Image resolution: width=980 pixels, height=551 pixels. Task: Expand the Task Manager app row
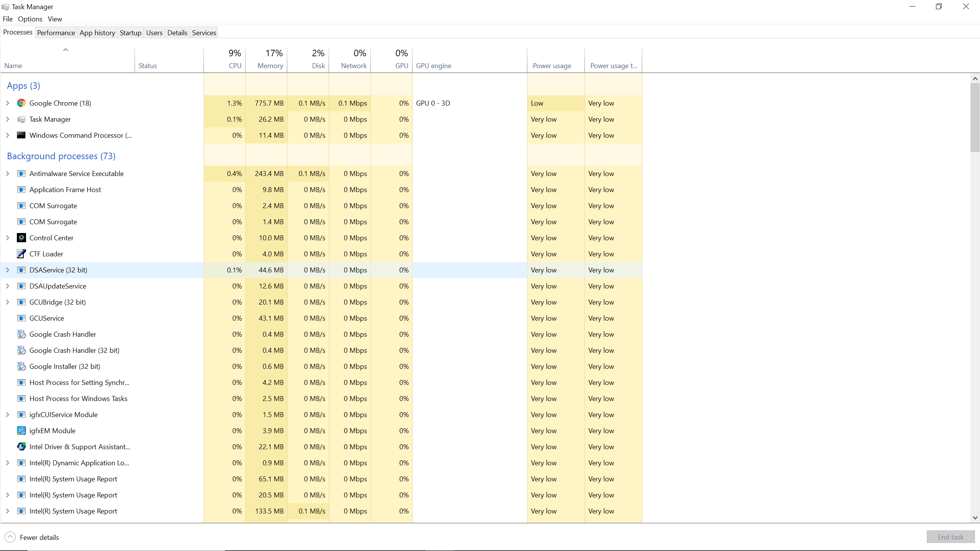(7, 119)
